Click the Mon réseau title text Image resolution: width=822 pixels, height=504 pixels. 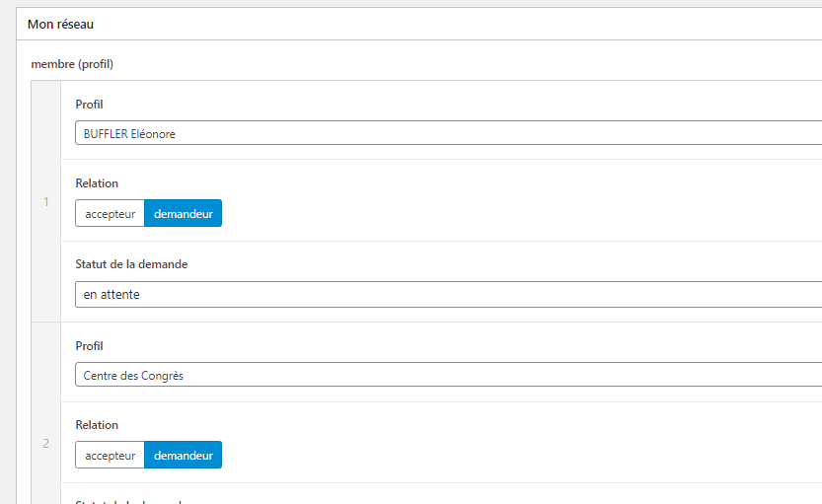click(x=60, y=24)
